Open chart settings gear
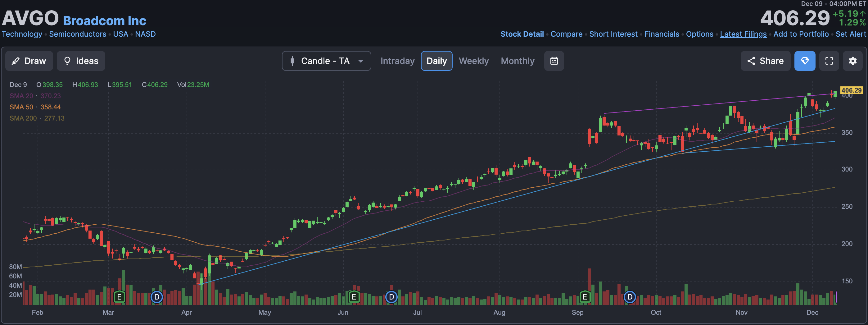This screenshot has width=868, height=325. [x=852, y=61]
